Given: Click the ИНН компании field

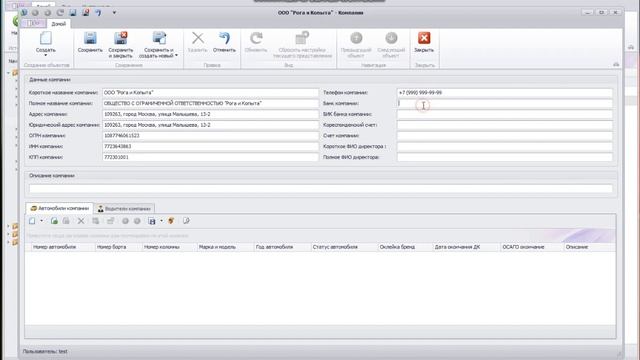Looking at the screenshot, I should [210, 146].
